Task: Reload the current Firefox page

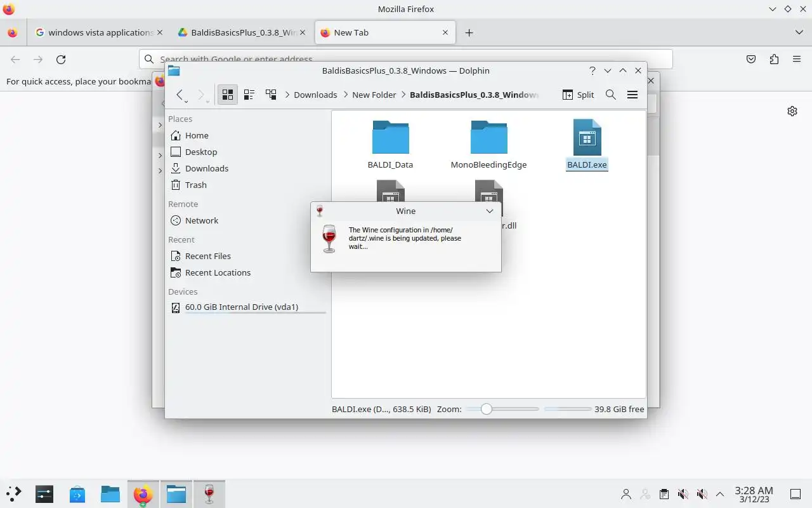Action: (x=61, y=59)
